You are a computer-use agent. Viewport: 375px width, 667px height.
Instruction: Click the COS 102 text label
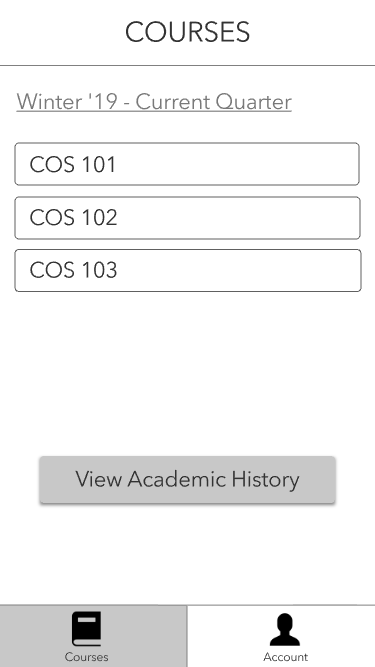(x=73, y=217)
